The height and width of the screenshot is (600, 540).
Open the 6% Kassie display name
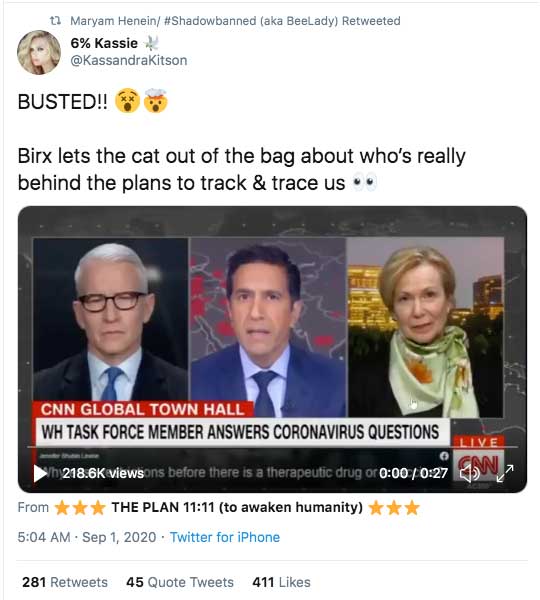104,43
